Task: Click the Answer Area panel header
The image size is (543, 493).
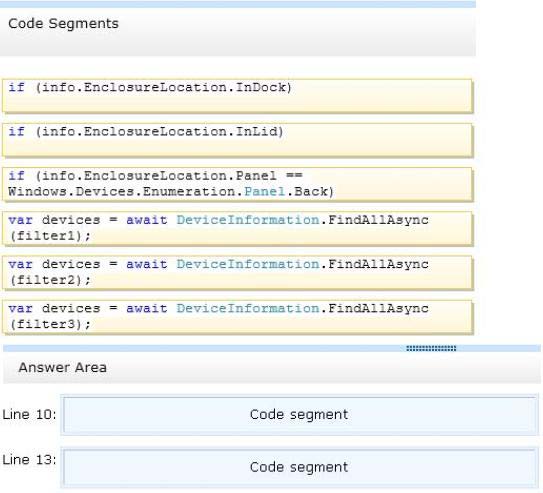Action: tap(272, 368)
